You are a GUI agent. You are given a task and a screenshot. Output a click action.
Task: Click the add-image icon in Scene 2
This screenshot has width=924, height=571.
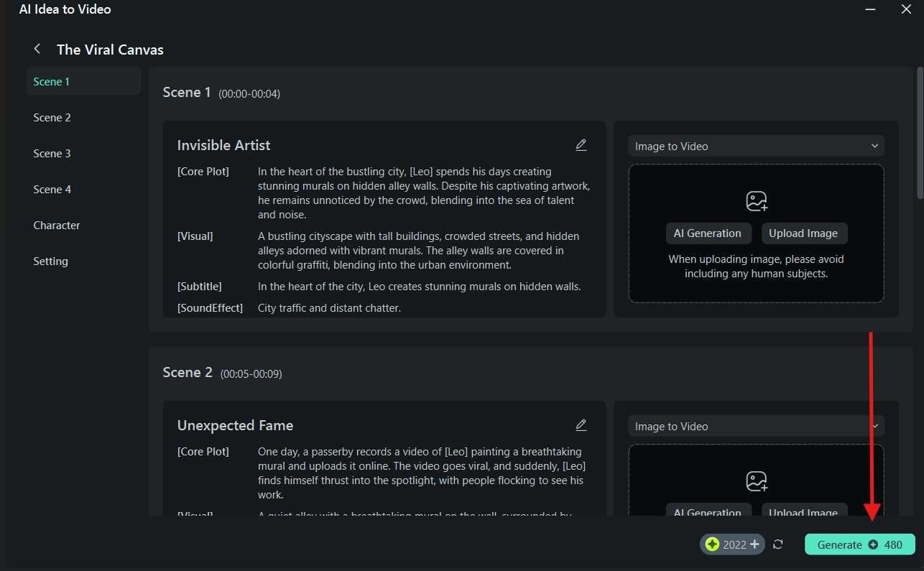click(x=756, y=481)
